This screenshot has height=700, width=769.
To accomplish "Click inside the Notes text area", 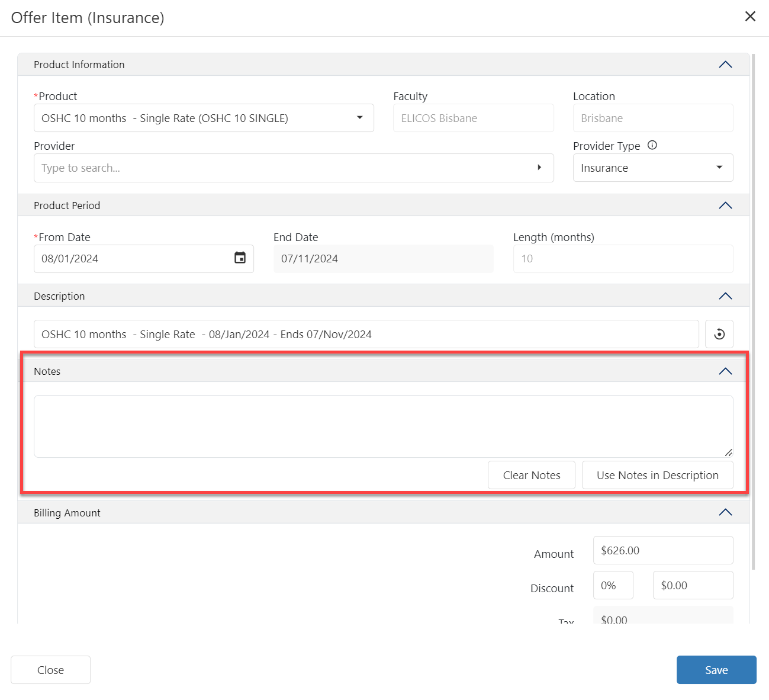I will coord(383,426).
